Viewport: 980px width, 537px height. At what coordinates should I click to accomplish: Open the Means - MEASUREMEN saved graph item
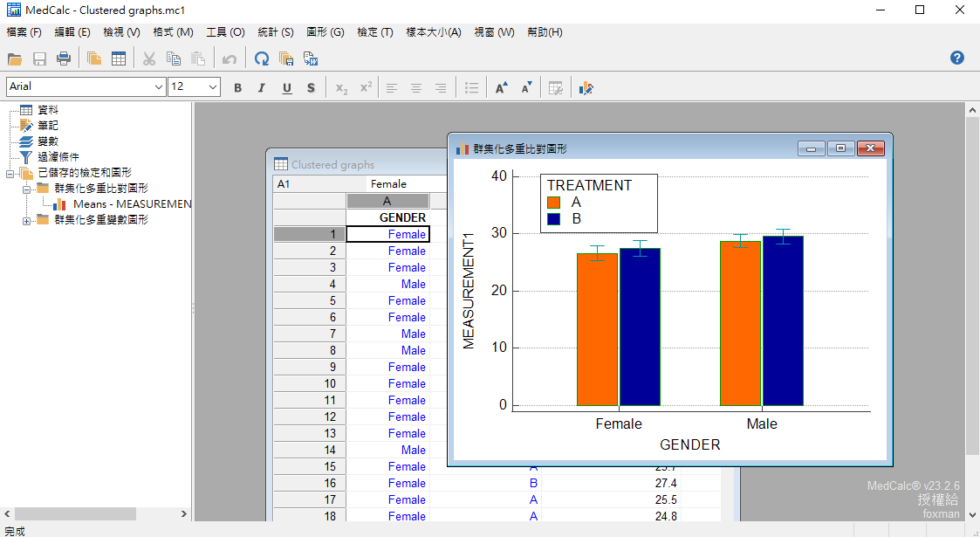133,204
